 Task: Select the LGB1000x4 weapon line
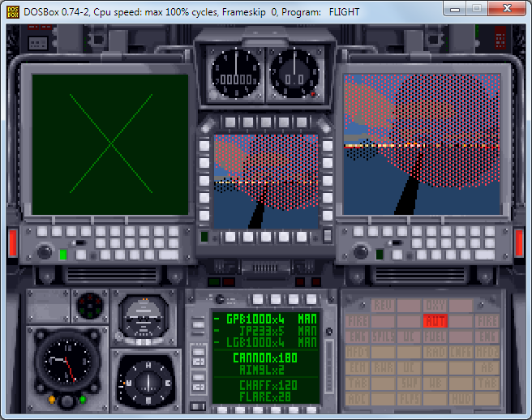(x=266, y=342)
